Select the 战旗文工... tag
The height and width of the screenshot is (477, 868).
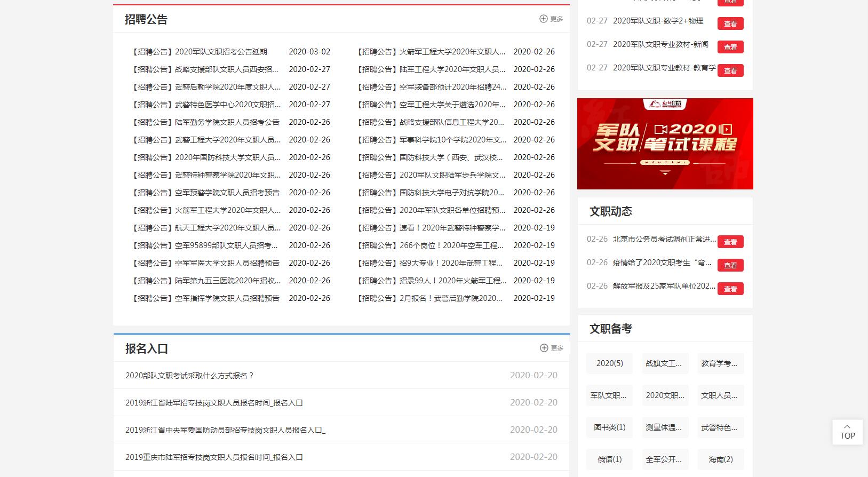coord(665,363)
